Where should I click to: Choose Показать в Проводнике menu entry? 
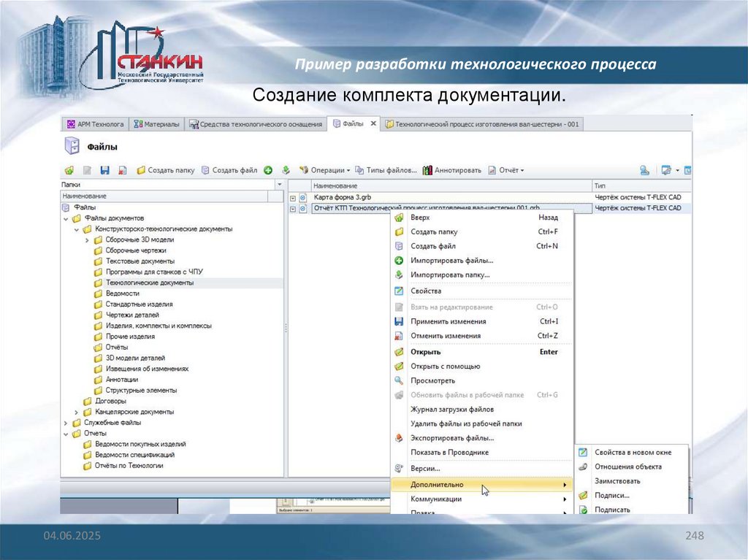click(x=482, y=452)
